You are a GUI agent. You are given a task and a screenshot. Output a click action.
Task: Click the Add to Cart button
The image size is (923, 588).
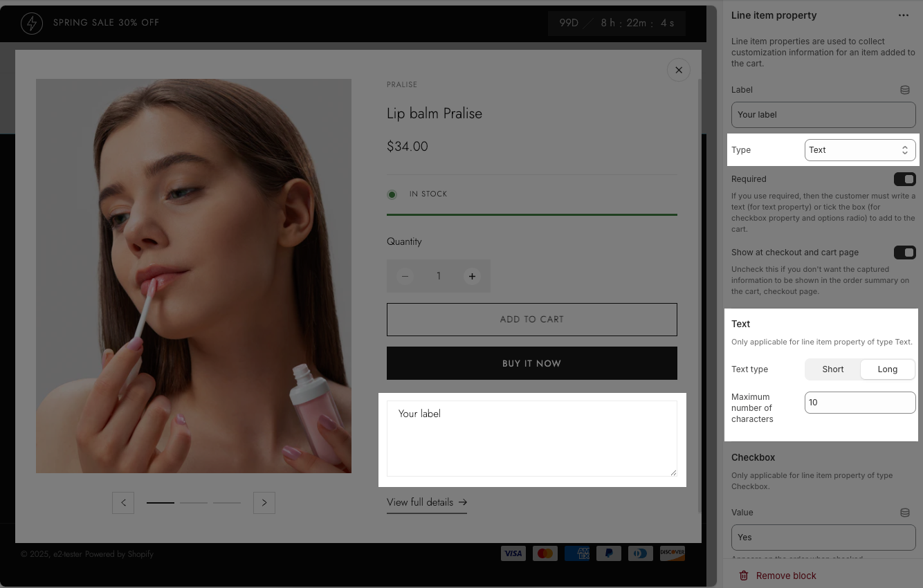pyautogui.click(x=531, y=320)
